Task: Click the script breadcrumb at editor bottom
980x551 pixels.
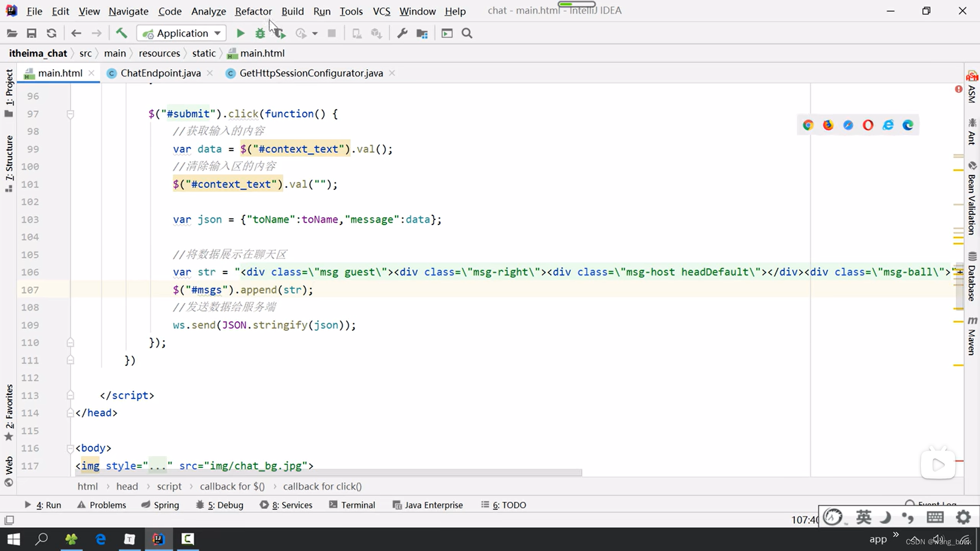Action: point(169,486)
